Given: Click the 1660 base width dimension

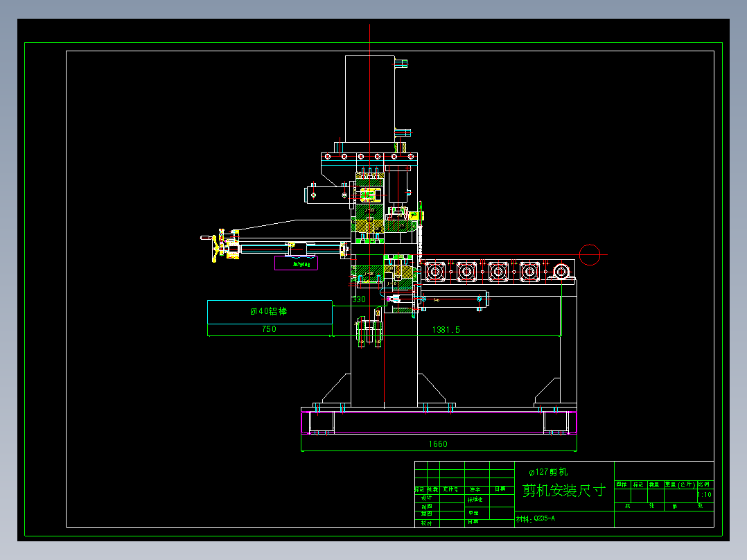Looking at the screenshot, I should pyautogui.click(x=438, y=444).
